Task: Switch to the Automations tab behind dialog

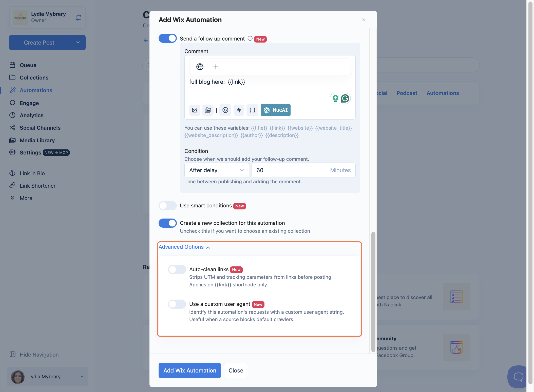Action: 443,93
